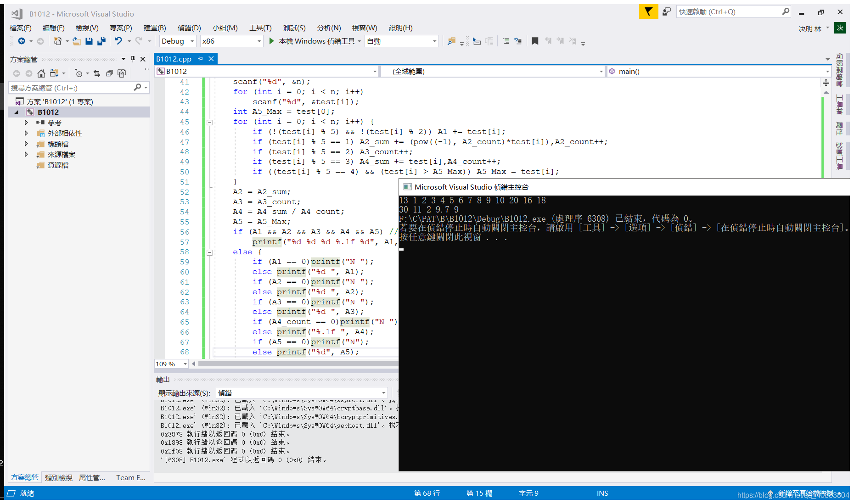Expand the 參考 tree node
The width and height of the screenshot is (854, 504).
pyautogui.click(x=26, y=123)
